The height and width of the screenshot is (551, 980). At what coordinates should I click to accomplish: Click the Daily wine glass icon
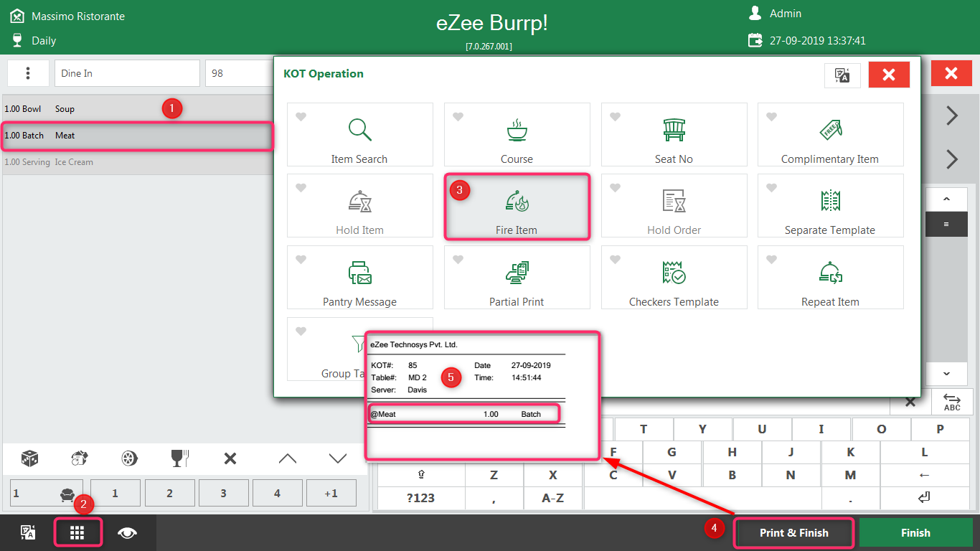(x=17, y=40)
